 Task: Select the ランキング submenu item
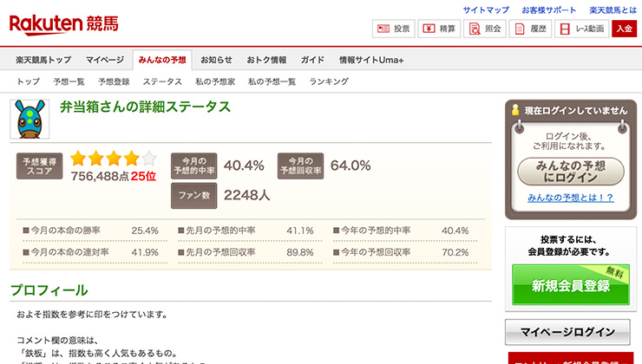(329, 81)
